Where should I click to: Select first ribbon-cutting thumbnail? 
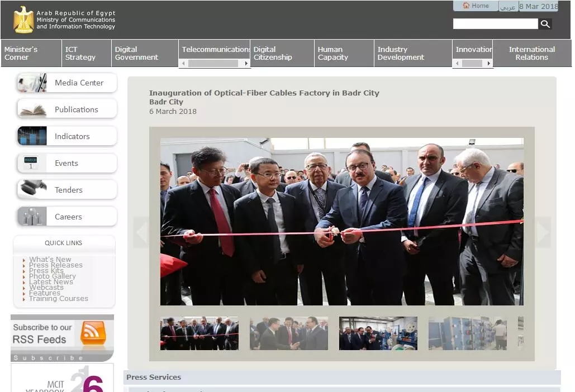199,333
